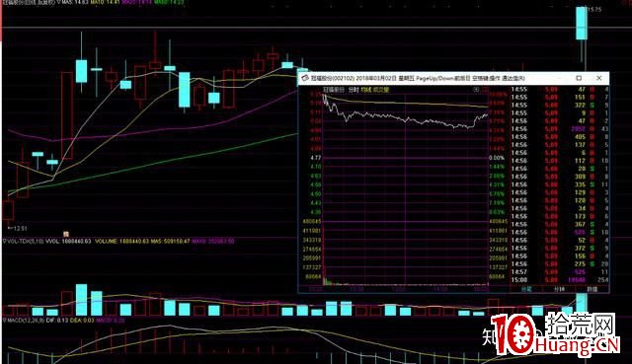Image resolution: width=632 pixels, height=364 pixels.
Task: Select the tick row with volume 405
Action: pyautogui.click(x=560, y=137)
